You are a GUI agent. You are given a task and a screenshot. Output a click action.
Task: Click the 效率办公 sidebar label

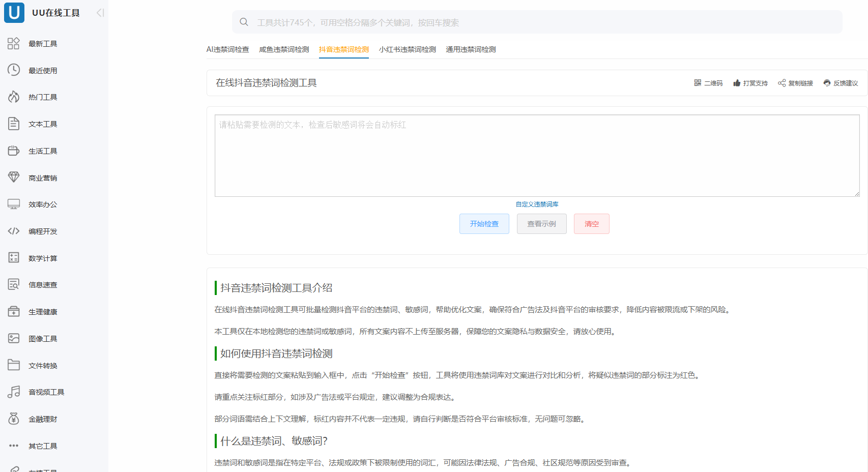pyautogui.click(x=43, y=204)
